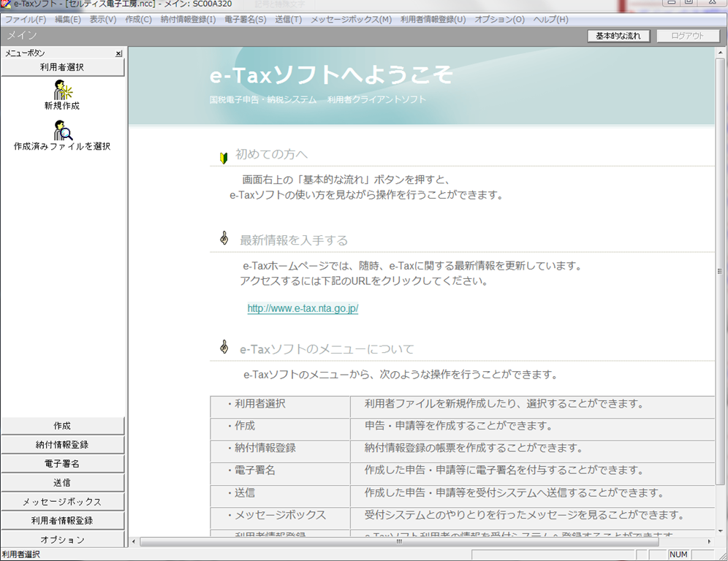Click the 申告・申請等を作成することができます description cell

(x=533, y=430)
